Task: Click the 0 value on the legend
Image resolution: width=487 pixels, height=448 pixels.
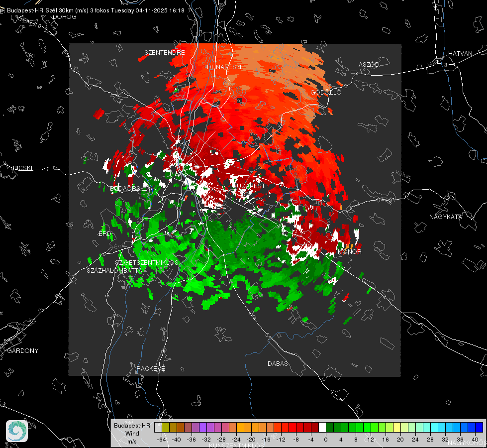Action: [325, 440]
